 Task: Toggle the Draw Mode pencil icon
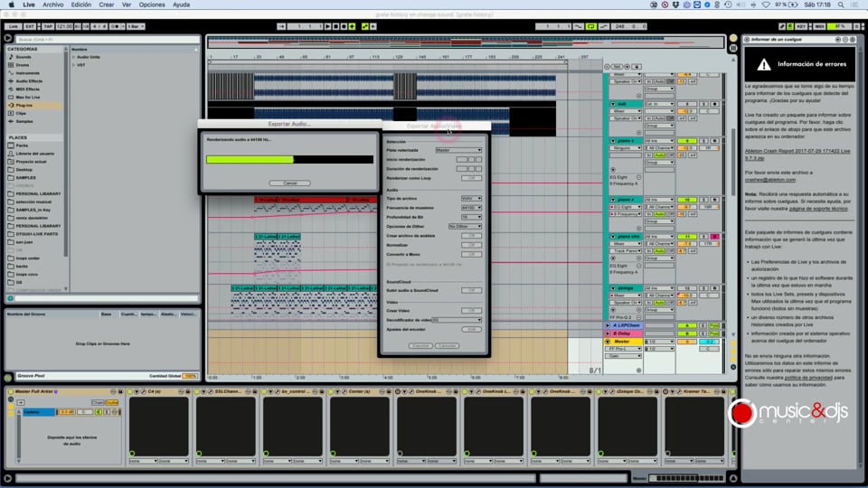point(781,26)
